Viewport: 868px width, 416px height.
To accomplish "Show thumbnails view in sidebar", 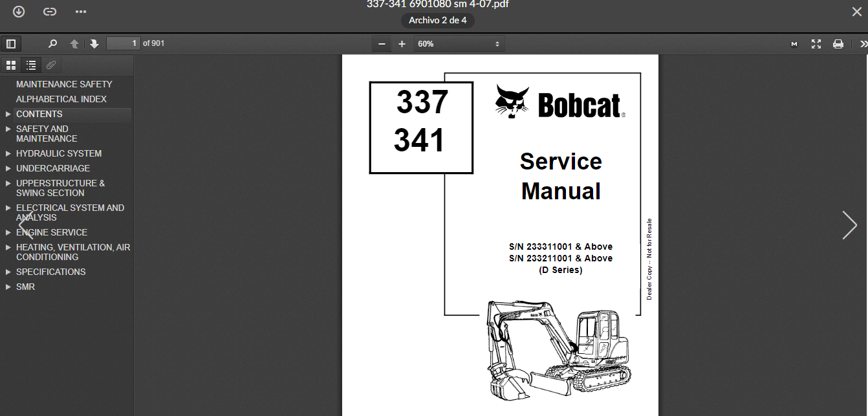I will pyautogui.click(x=11, y=65).
